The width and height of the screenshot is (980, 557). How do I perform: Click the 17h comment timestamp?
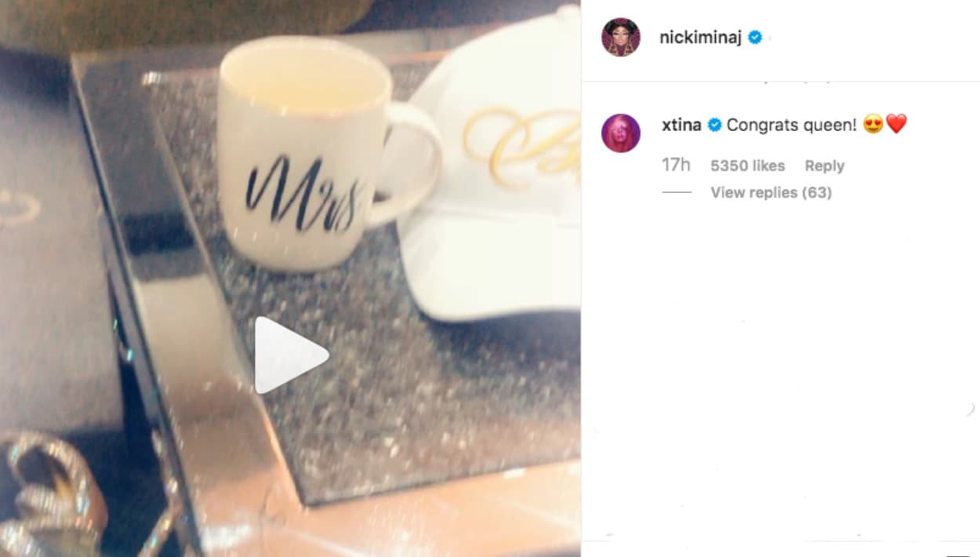[x=676, y=166]
